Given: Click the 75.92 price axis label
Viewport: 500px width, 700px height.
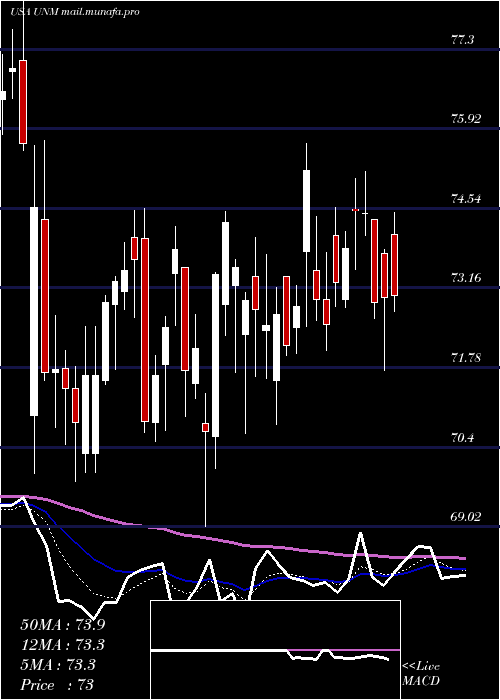Looking at the screenshot, I should (x=466, y=119).
